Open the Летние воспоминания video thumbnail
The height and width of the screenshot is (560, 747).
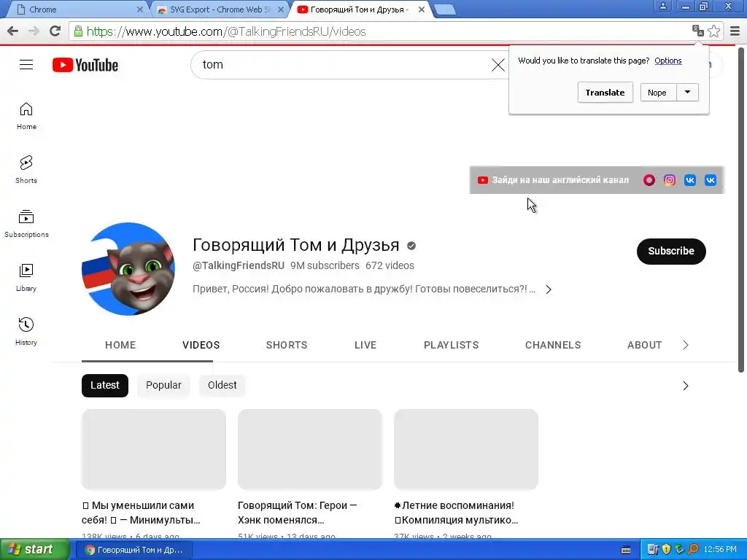click(466, 449)
